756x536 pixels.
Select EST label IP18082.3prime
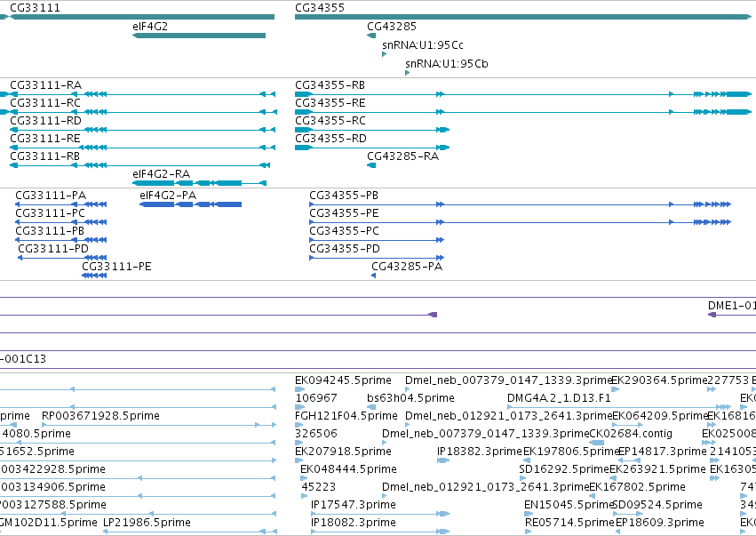pyautogui.click(x=354, y=523)
